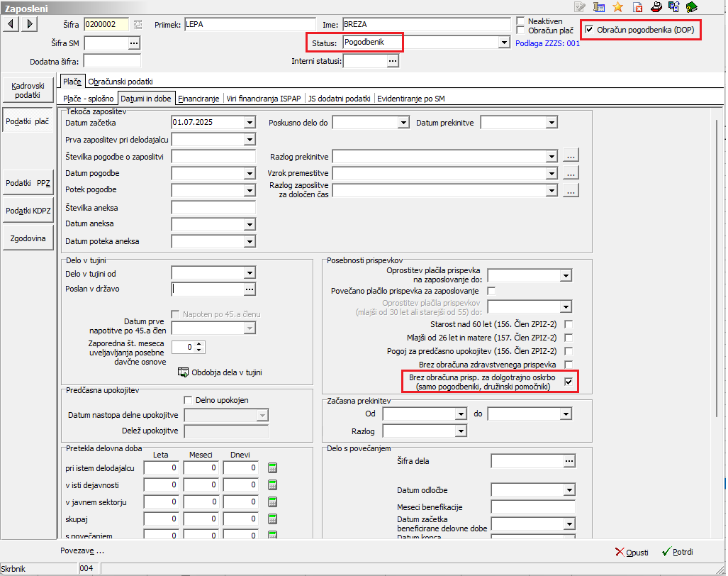The image size is (728, 576).
Task: Click Številka pogodbe o zaposlitvi field
Action: (213, 157)
